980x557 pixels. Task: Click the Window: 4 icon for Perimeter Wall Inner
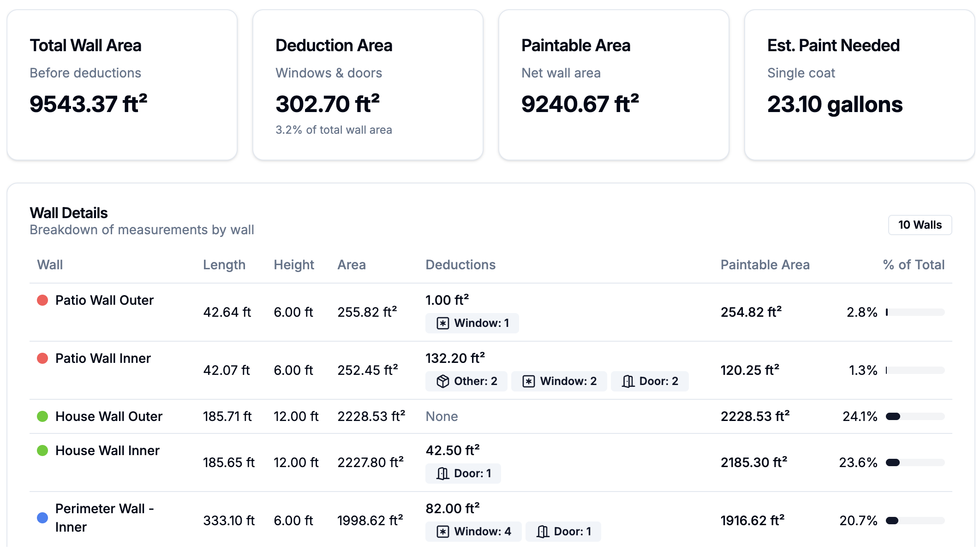click(442, 532)
